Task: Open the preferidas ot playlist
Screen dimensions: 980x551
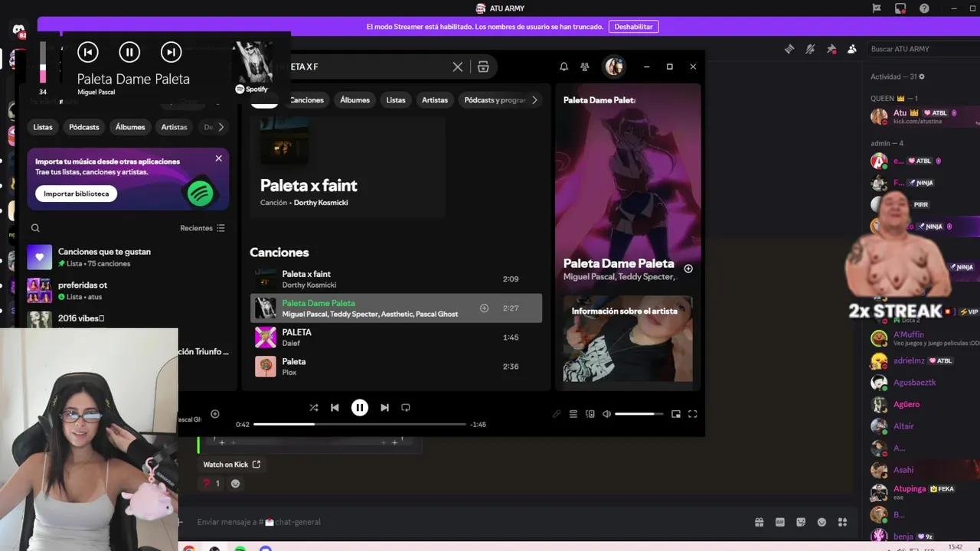Action: tap(127, 291)
